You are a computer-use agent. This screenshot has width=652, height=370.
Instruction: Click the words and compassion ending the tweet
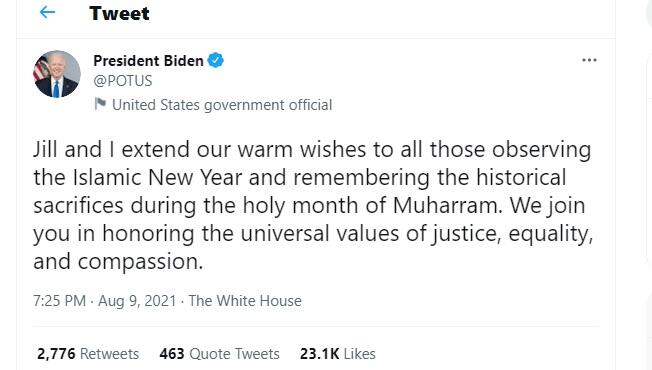tap(118, 262)
